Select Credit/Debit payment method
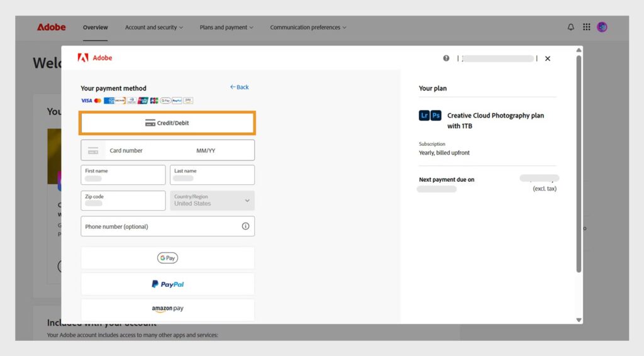644x356 pixels. (x=167, y=123)
